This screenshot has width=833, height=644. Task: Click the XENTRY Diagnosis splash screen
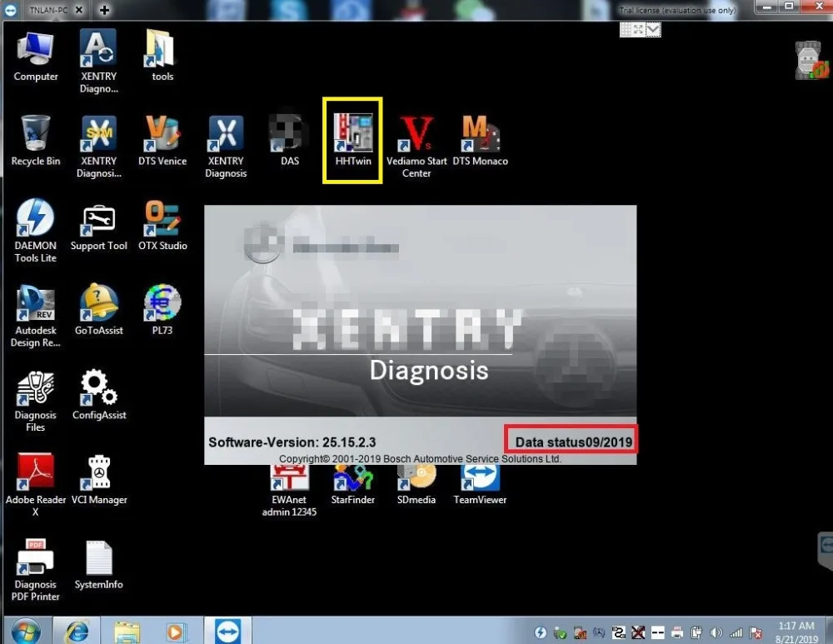click(x=420, y=335)
